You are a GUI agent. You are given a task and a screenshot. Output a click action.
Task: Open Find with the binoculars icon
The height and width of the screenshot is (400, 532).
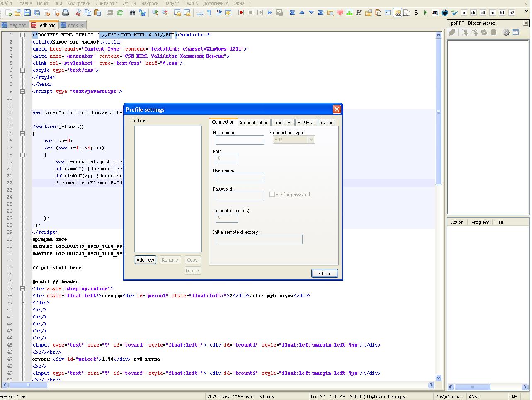(x=132, y=13)
